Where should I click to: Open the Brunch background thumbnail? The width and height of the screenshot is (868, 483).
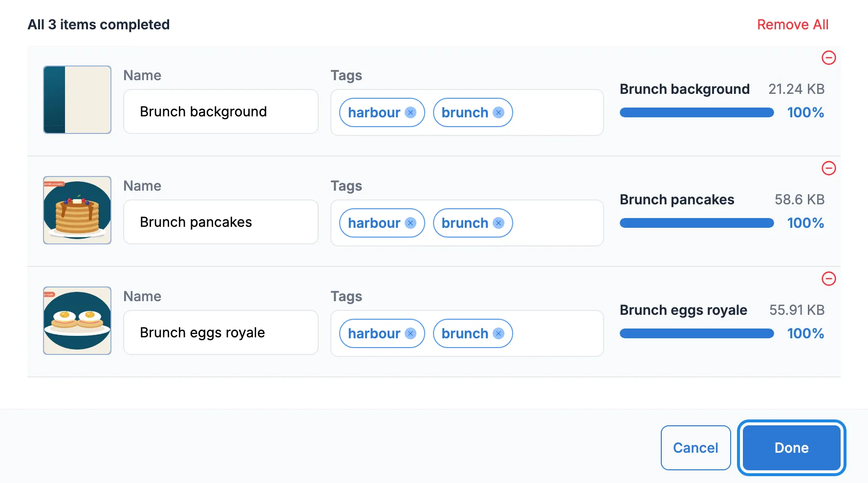tap(77, 100)
